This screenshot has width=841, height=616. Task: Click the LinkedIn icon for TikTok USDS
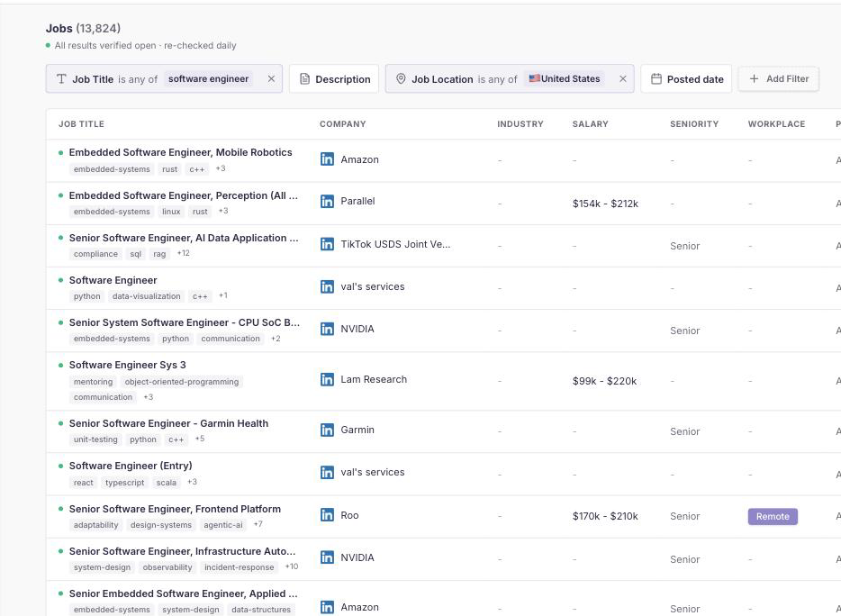point(327,244)
